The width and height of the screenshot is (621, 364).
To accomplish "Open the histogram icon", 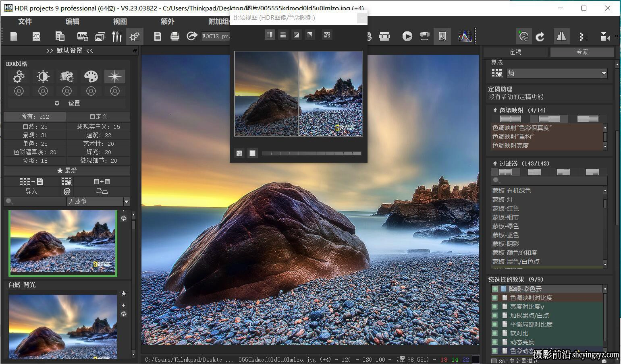I will [465, 37].
